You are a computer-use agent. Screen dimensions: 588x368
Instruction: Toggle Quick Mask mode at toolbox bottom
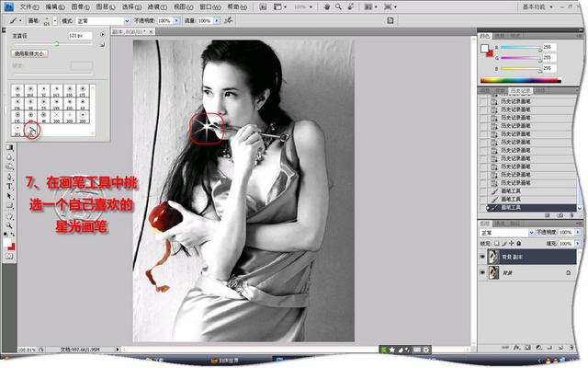pos(9,256)
